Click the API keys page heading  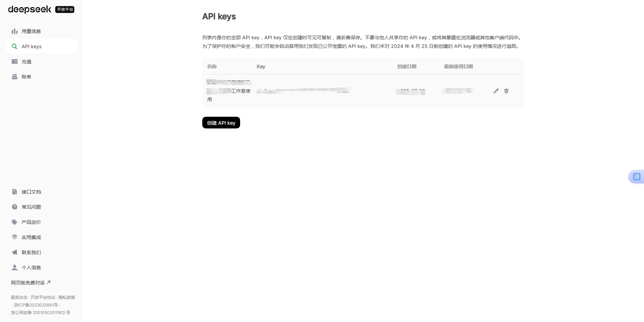point(219,17)
